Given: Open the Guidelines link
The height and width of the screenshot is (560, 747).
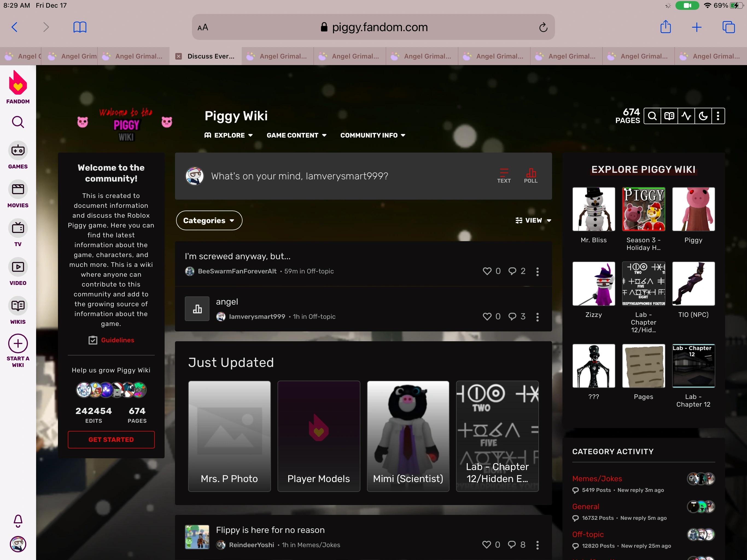Looking at the screenshot, I should click(117, 340).
